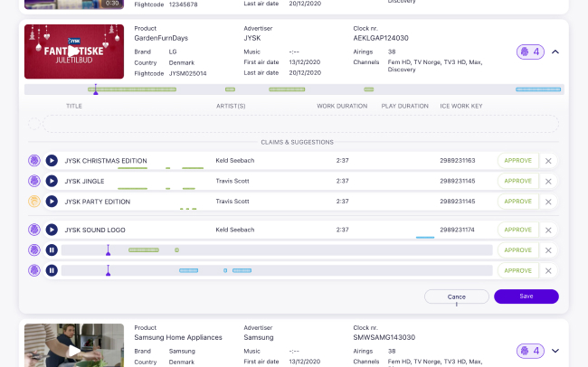Click the top partially visible video thumbnail
The width and height of the screenshot is (588, 367).
[74, 5]
